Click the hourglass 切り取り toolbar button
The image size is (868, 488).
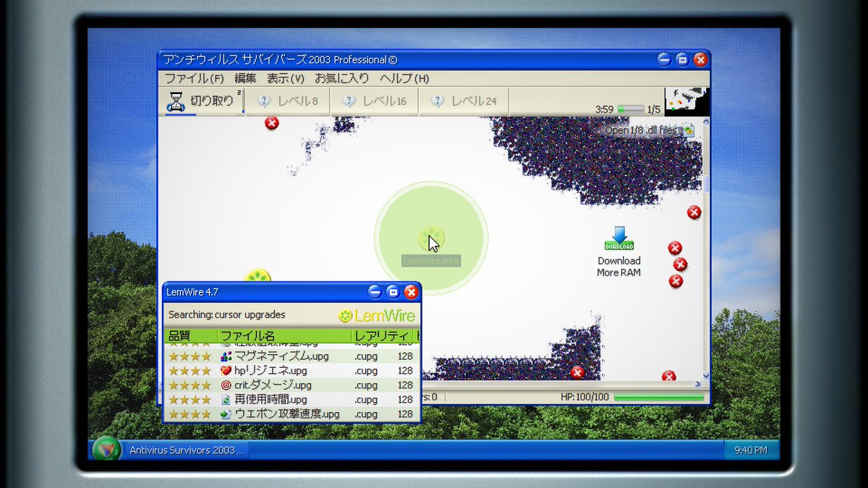(202, 101)
